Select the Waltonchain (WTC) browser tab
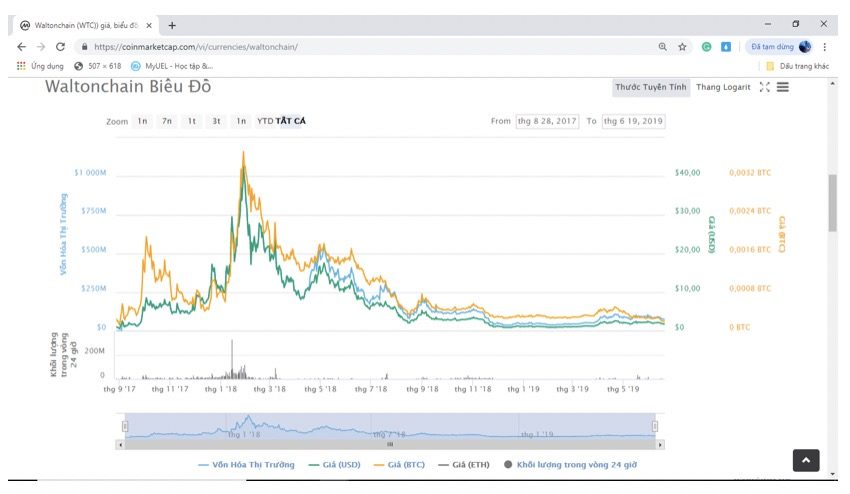Screen dimensions: 850x494 [86, 25]
